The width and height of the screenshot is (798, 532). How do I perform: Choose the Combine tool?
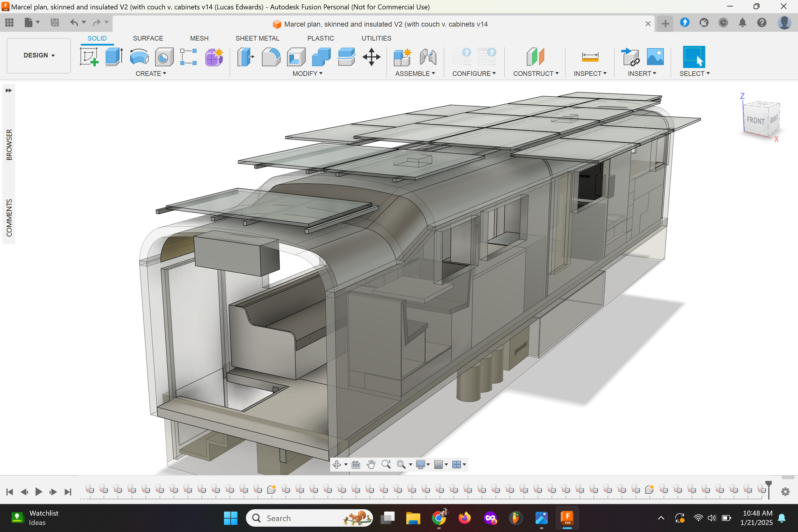(x=321, y=57)
